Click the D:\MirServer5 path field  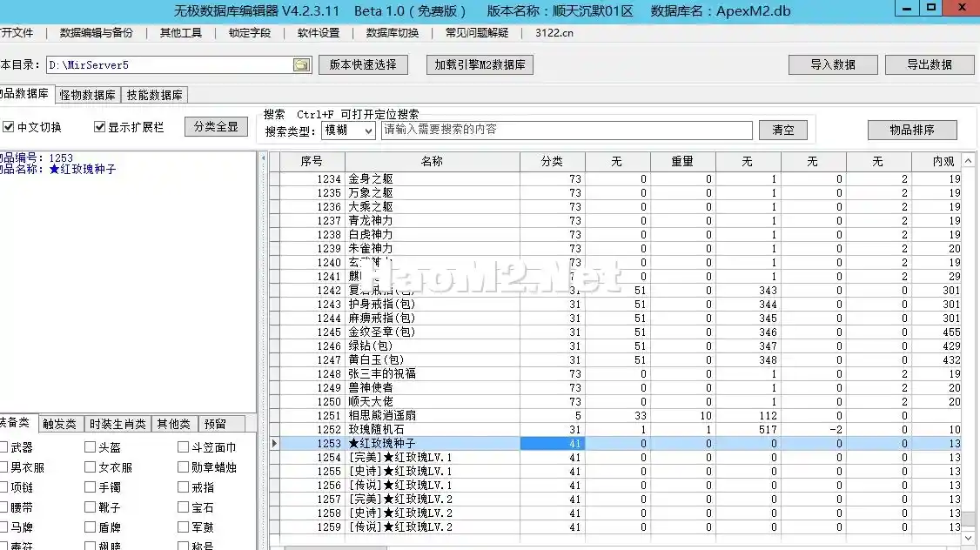coord(170,65)
